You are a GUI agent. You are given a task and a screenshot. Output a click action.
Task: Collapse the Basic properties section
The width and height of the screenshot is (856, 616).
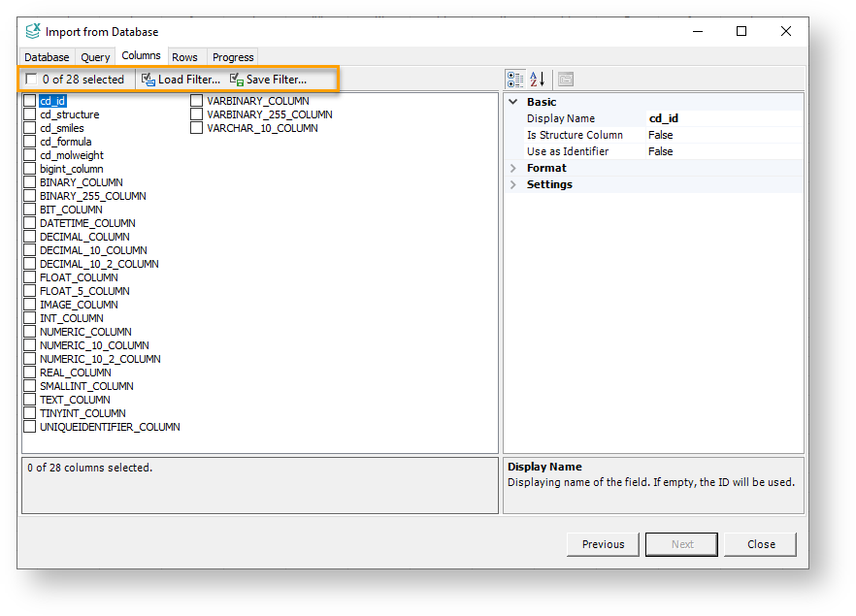(x=513, y=101)
